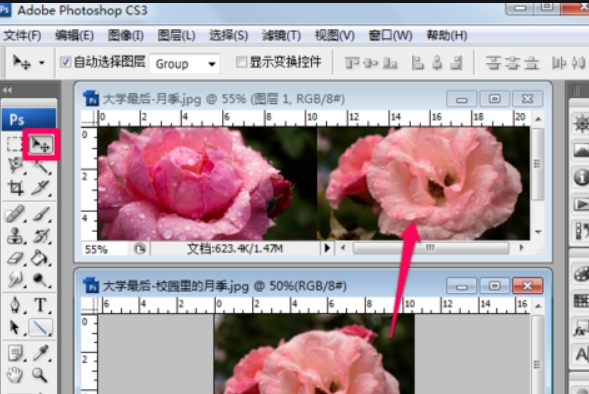Open the Move tool preset picker

click(x=42, y=62)
